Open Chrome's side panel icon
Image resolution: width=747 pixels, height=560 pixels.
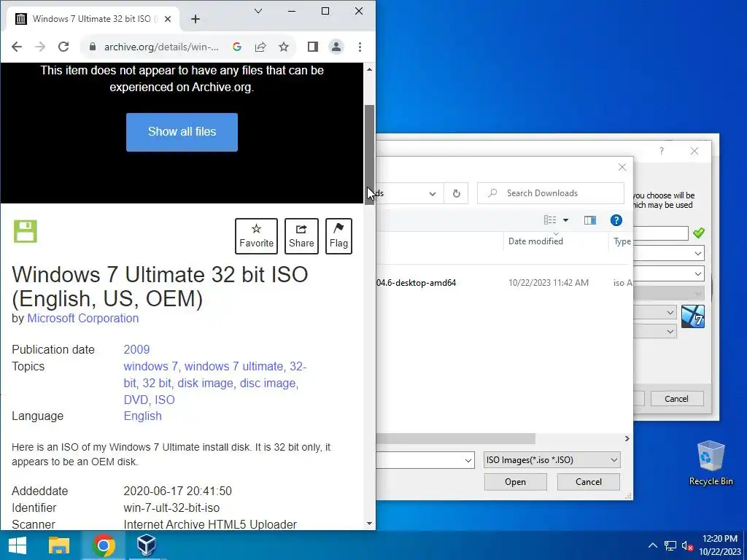click(x=312, y=47)
